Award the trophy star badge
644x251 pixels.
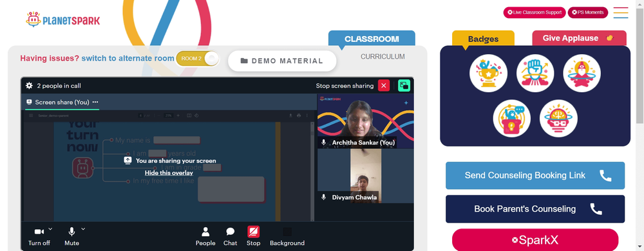tap(488, 74)
